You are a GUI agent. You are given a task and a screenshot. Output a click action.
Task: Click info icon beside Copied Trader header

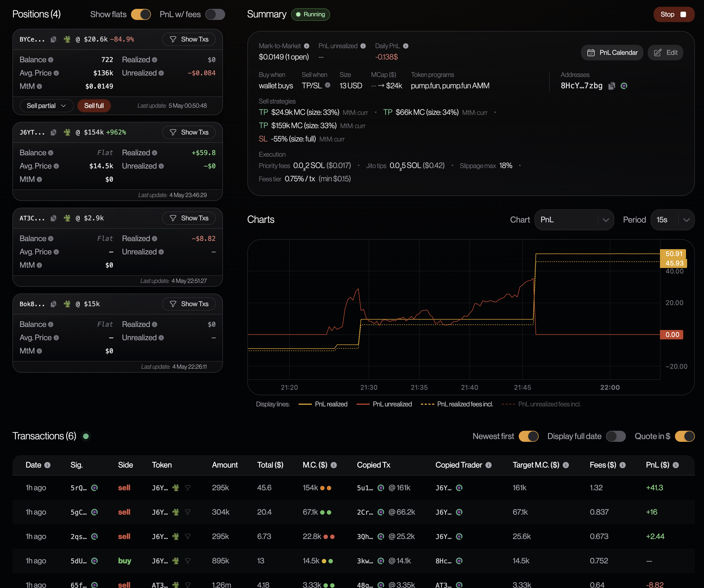point(489,465)
